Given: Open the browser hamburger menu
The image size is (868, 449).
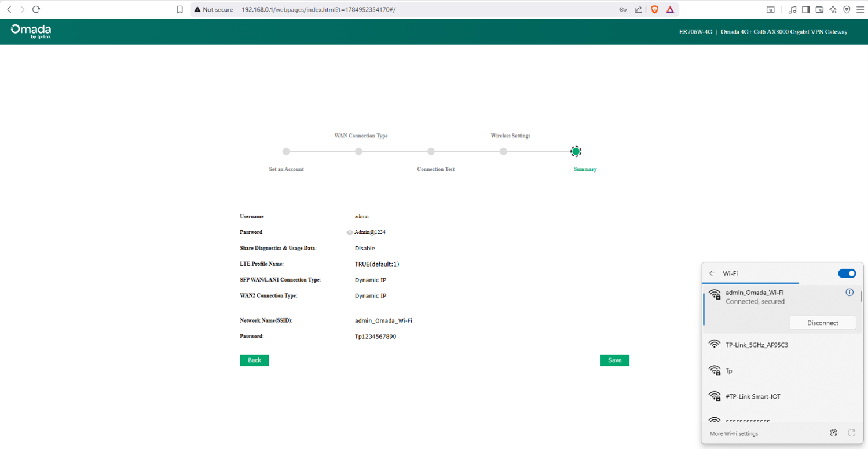Looking at the screenshot, I should [860, 9].
